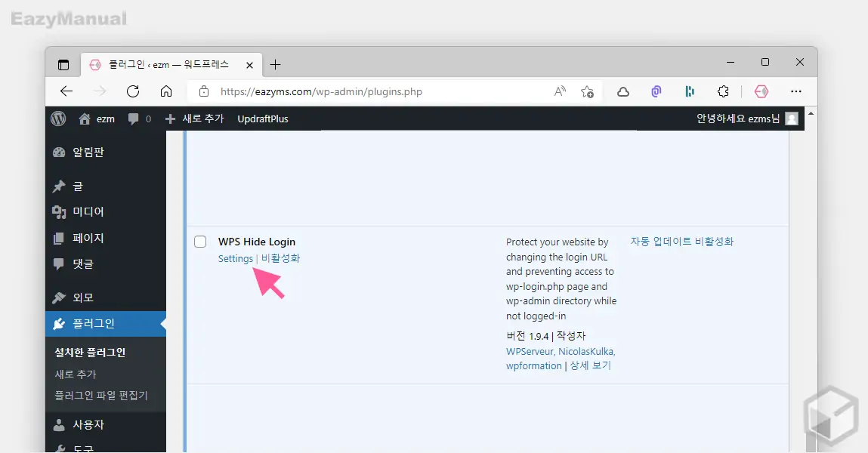The height and width of the screenshot is (453, 868).
Task: Select 새로 추가 plugin submenu item
Action: pyautogui.click(x=76, y=374)
